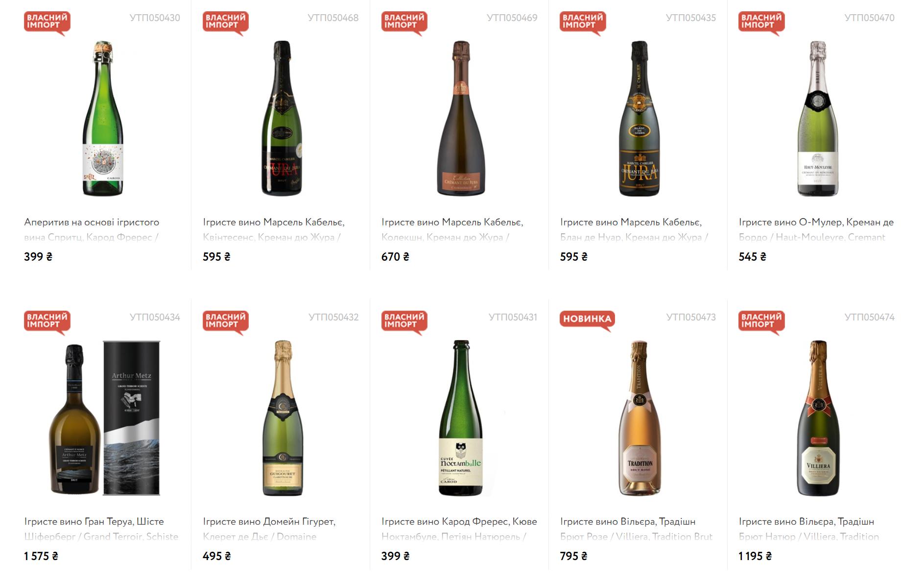Click the 1 195 ₴ price
This screenshot has height=588, width=924.
coord(755,556)
